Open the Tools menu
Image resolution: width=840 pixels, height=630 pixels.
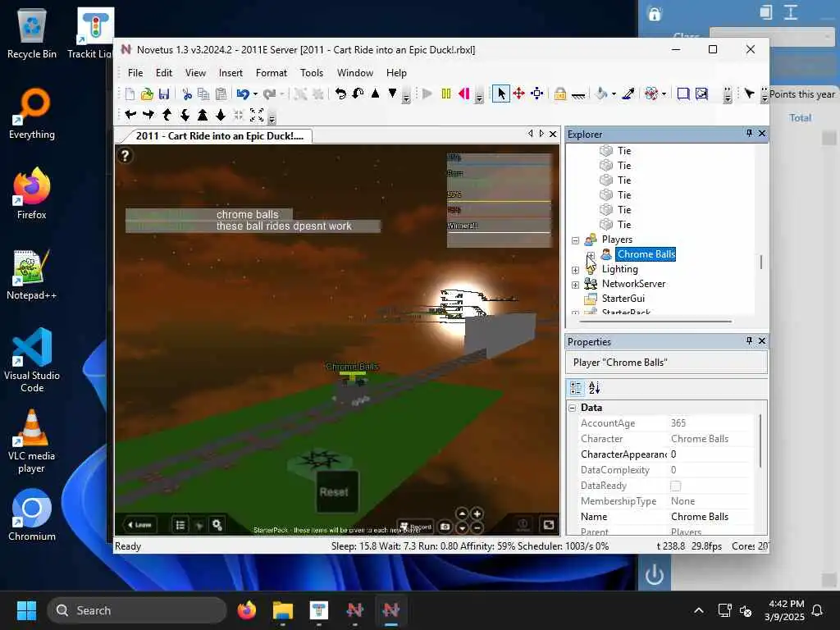(x=311, y=73)
